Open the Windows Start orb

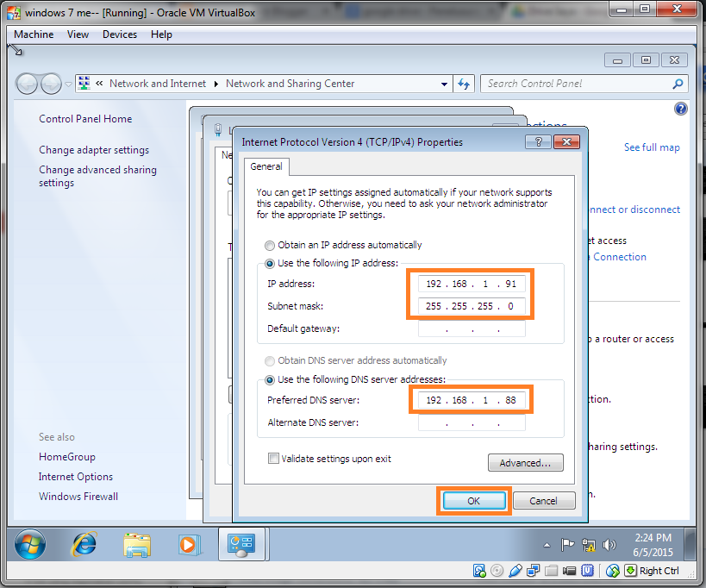30,544
